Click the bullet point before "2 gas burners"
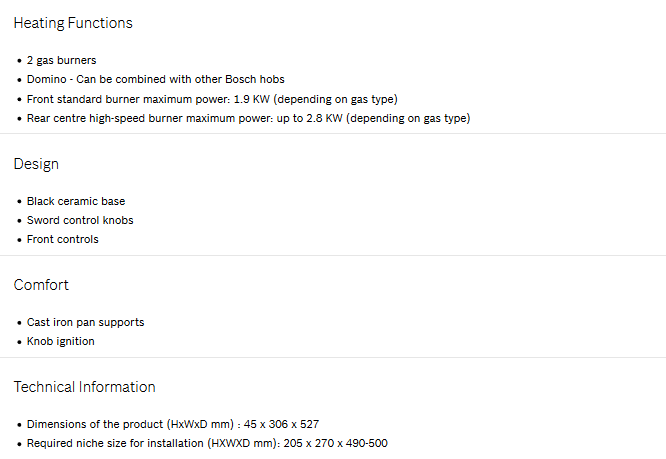The width and height of the screenshot is (666, 459). (x=19, y=61)
